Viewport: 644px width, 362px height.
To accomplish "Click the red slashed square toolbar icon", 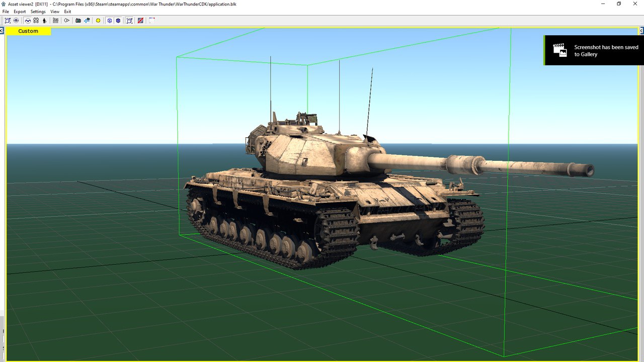I will pyautogui.click(x=140, y=21).
